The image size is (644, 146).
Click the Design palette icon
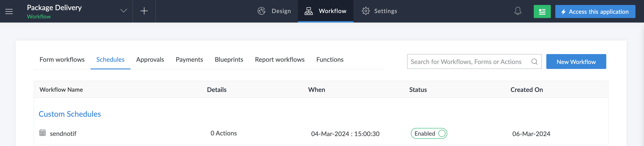[x=261, y=11]
